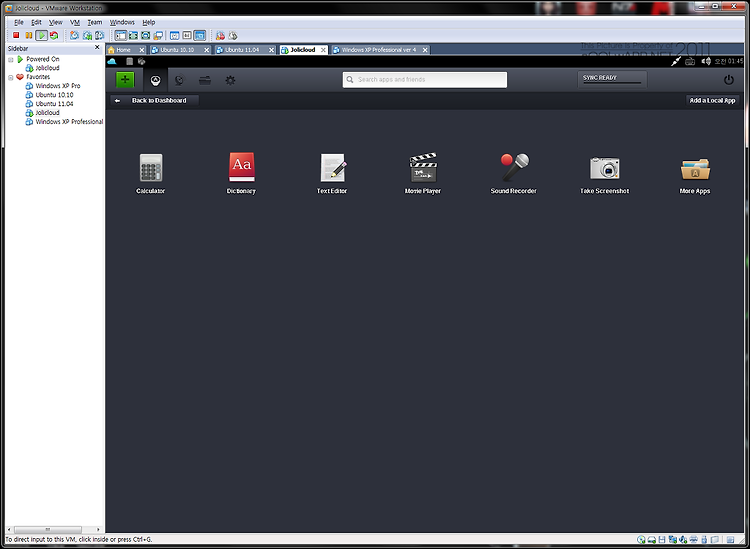Close the Ubuntu 10.10 tab
The height and width of the screenshot is (549, 750).
tap(207, 50)
